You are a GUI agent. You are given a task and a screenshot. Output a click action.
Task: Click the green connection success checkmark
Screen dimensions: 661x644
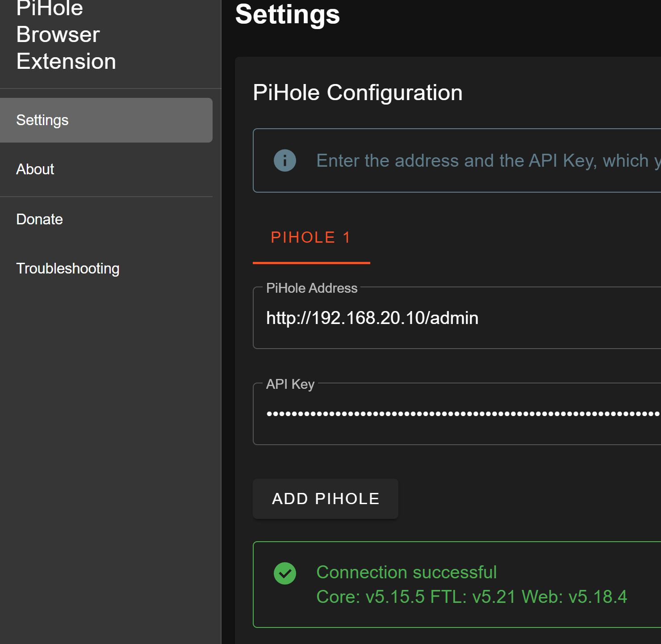point(284,572)
